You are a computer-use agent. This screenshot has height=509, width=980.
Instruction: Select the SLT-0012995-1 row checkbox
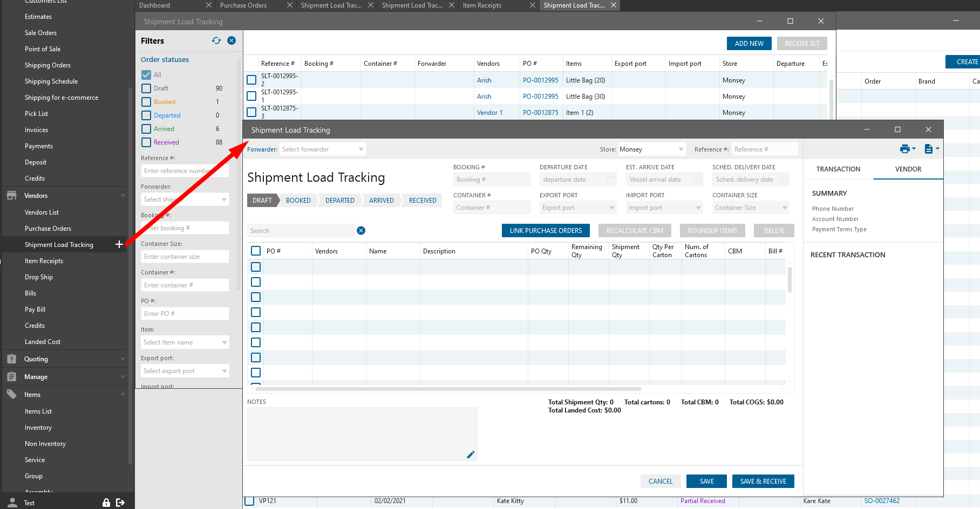[x=251, y=96]
